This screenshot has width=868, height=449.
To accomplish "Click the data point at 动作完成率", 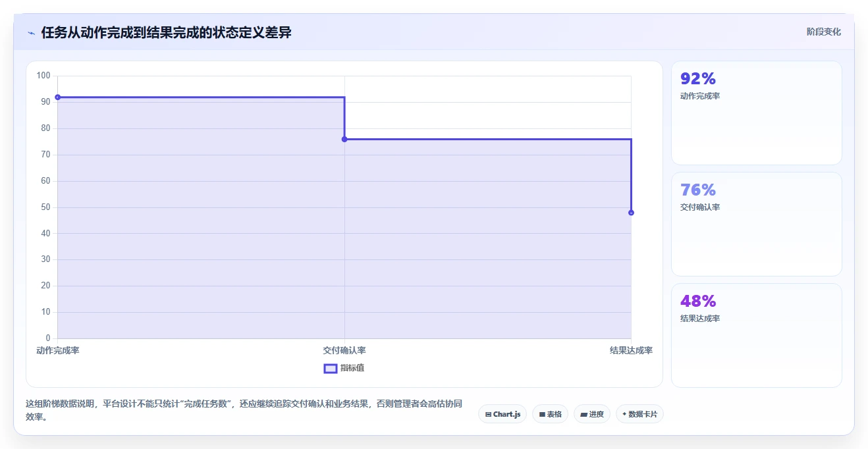I will (x=58, y=97).
